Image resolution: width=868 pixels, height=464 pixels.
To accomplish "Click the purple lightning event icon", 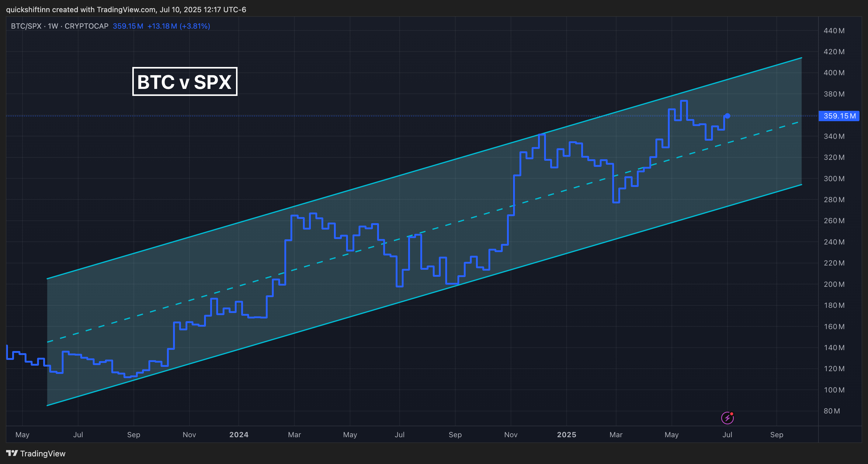I will (727, 418).
